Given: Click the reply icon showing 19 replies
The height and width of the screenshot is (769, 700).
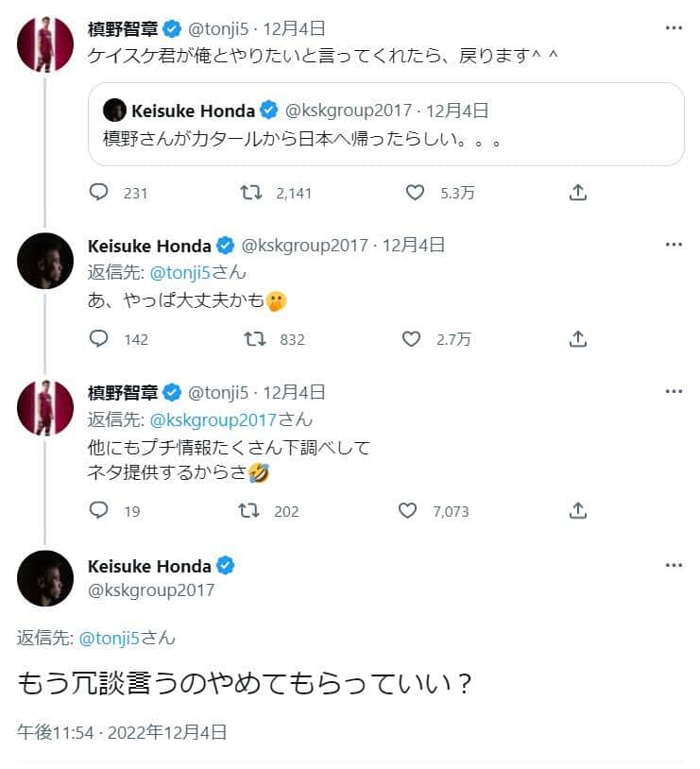Looking at the screenshot, I should tap(97, 511).
